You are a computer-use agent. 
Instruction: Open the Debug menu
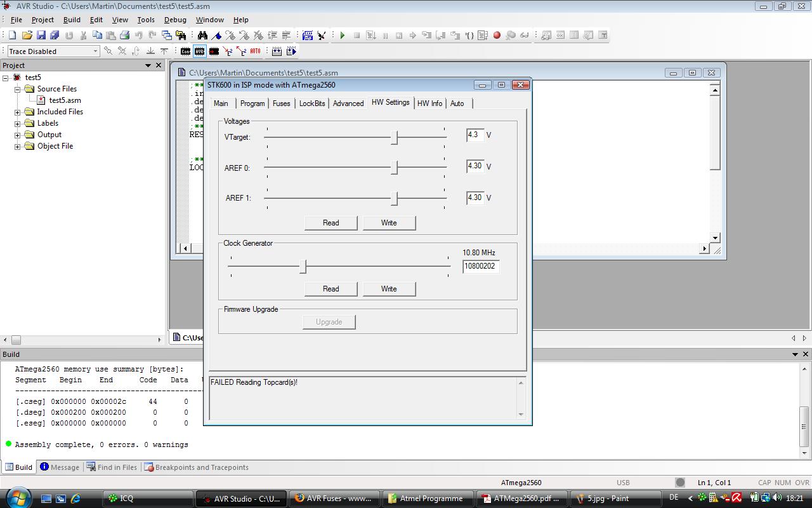coord(175,20)
